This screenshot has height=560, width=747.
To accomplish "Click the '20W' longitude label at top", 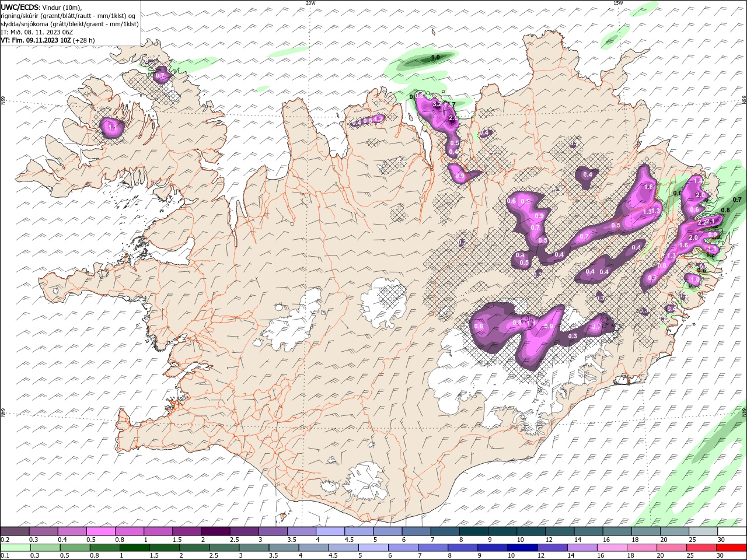I will [x=310, y=3].
